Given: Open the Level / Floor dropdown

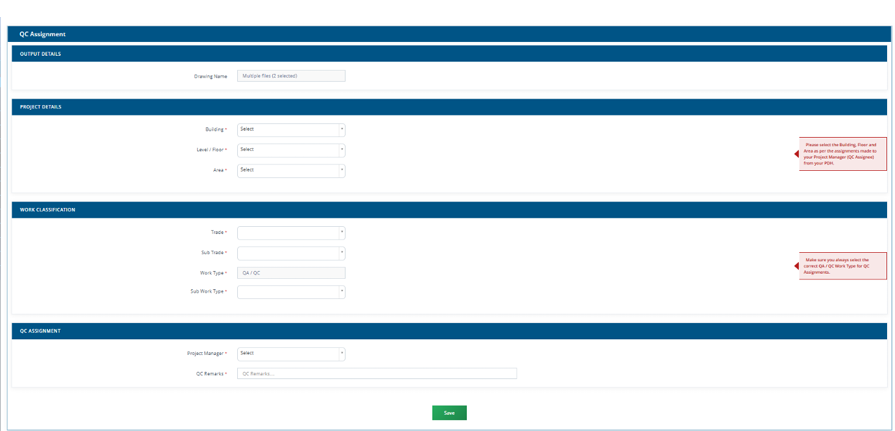Looking at the screenshot, I should (291, 150).
